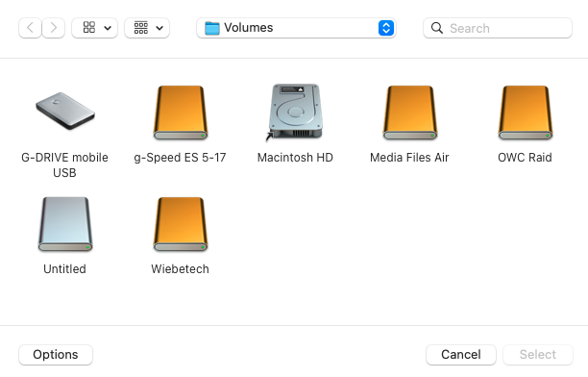Click the icon view grid button
The image size is (588, 377).
click(x=89, y=28)
